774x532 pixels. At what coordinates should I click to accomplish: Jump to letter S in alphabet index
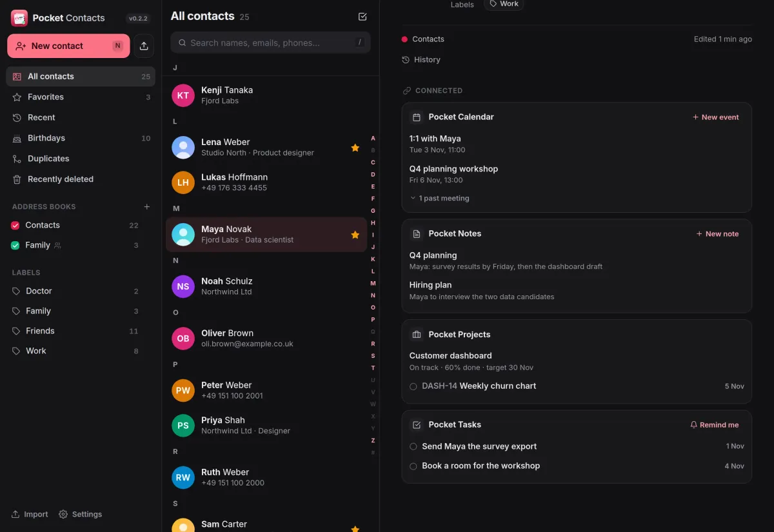coord(373,356)
